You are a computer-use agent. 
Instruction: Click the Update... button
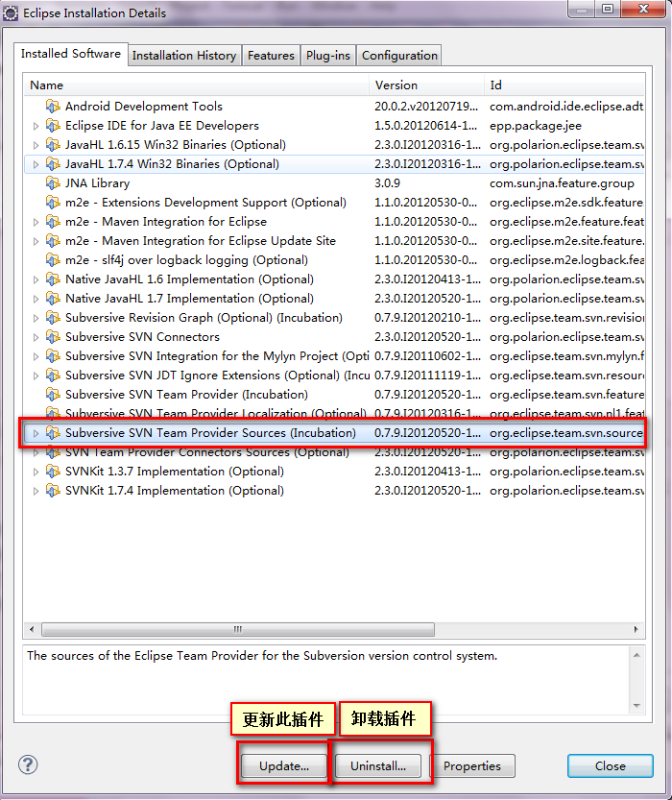[x=283, y=765]
